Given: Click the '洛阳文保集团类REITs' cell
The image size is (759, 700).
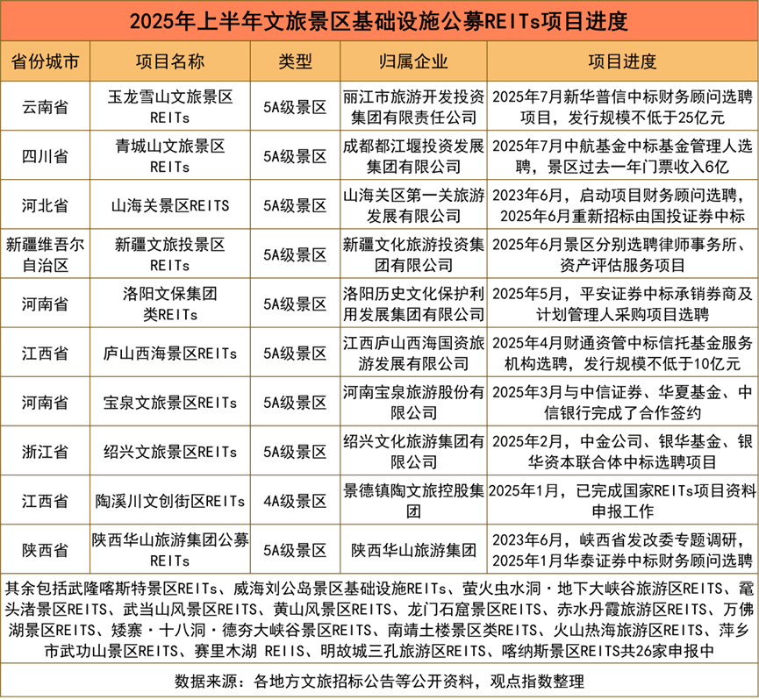Looking at the screenshot, I should pos(170,304).
